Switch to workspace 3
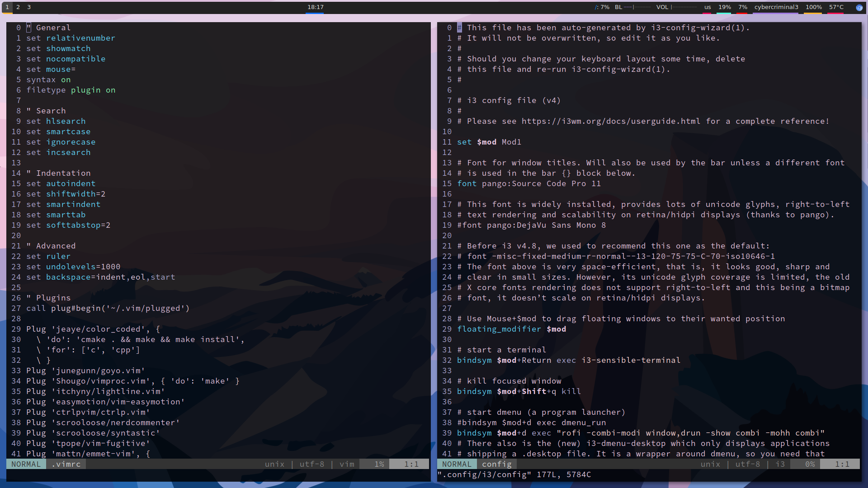Screen dimensions: 868x488 [x=29, y=7]
